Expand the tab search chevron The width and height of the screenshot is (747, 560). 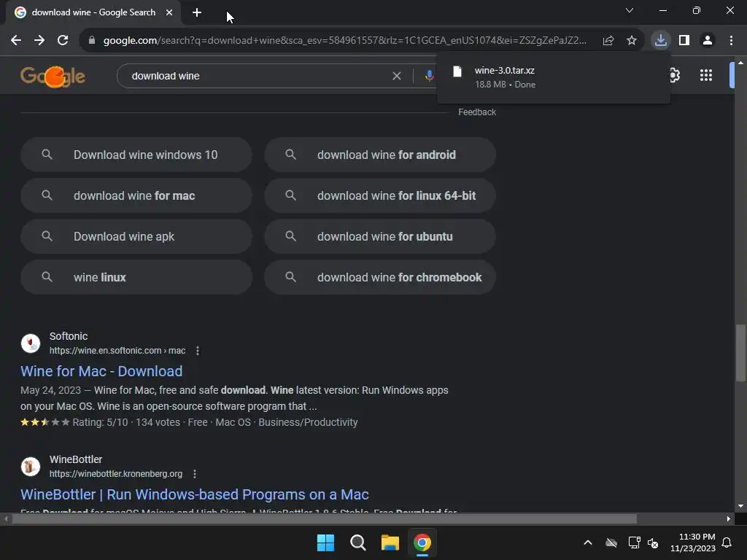[630, 10]
